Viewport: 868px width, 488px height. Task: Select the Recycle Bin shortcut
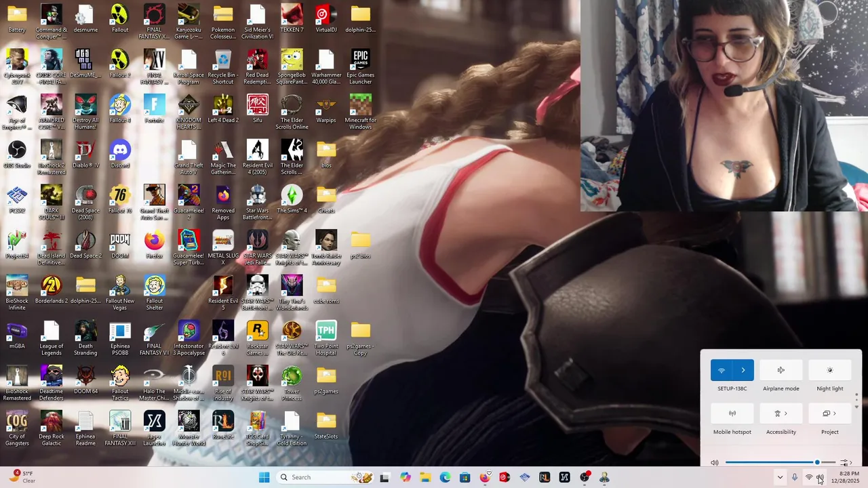pyautogui.click(x=223, y=66)
